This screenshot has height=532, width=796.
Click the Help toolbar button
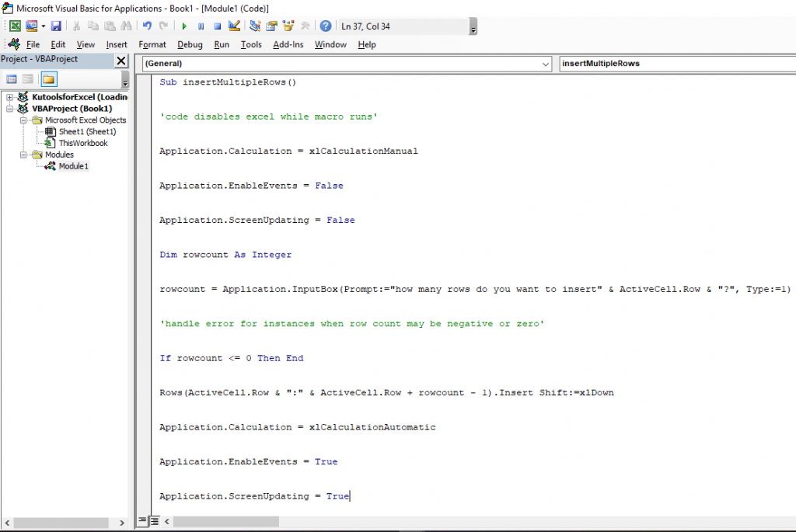point(326,26)
